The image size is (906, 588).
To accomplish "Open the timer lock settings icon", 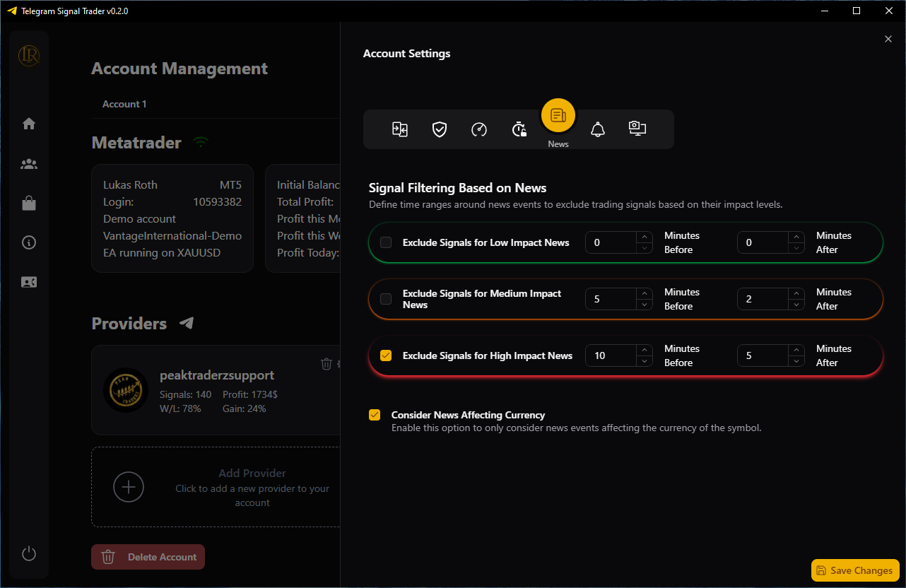I will tap(519, 129).
